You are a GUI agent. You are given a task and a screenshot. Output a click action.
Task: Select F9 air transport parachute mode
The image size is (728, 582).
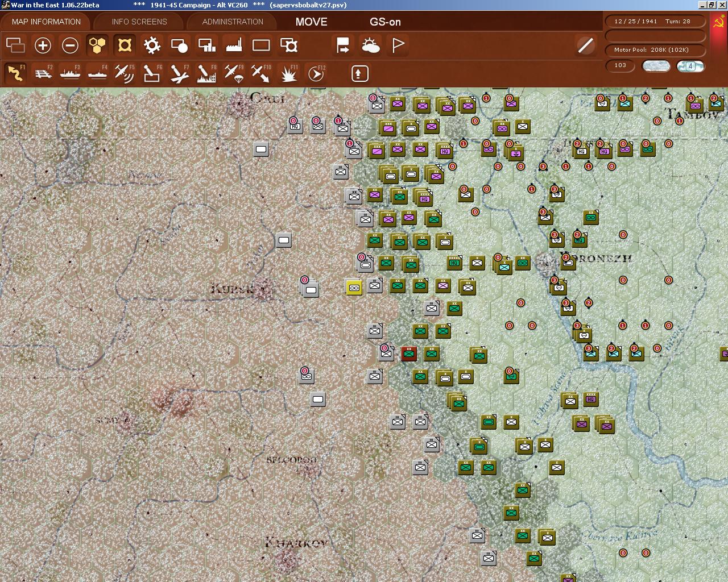tap(234, 73)
